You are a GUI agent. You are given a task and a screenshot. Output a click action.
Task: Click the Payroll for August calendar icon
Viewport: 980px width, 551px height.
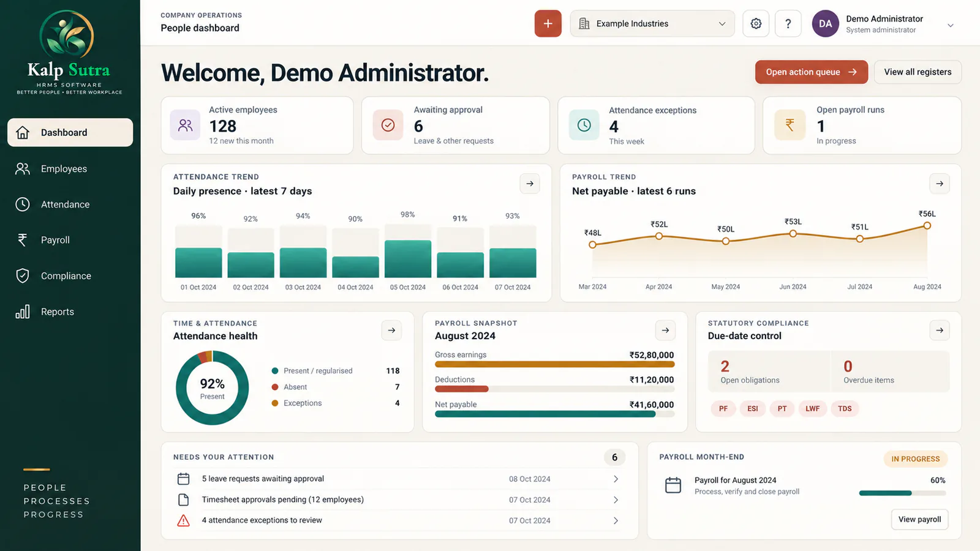coord(673,485)
